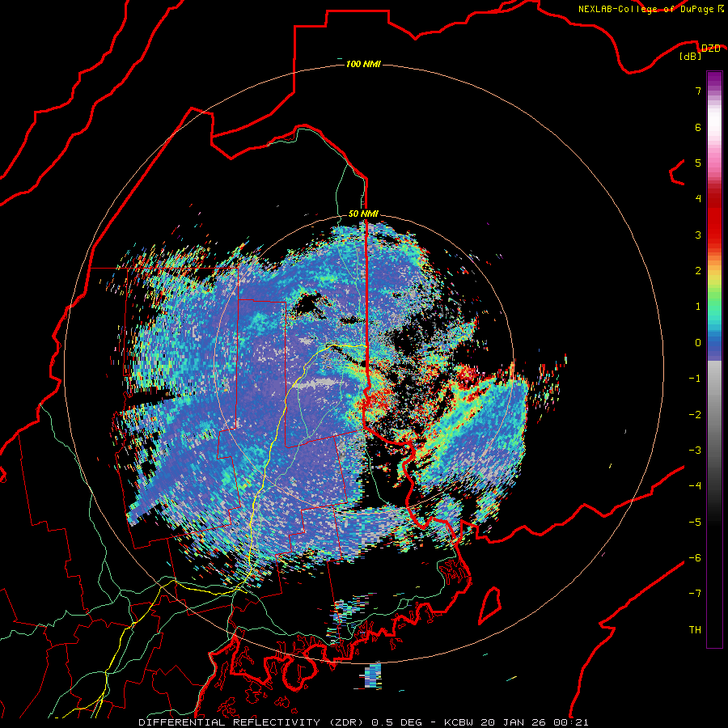This screenshot has height=728, width=728.
Task: Click the 7 value on the dB scale
Action: click(x=698, y=91)
